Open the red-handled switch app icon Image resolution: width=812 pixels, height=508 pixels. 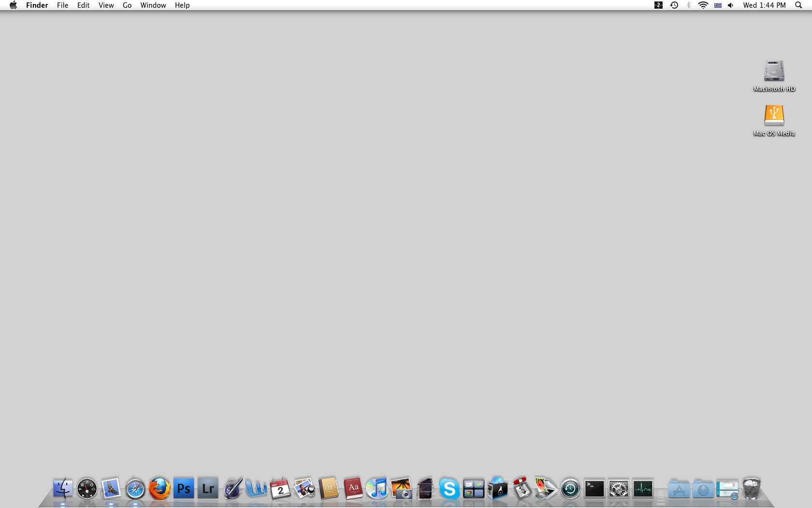pyautogui.click(x=522, y=489)
